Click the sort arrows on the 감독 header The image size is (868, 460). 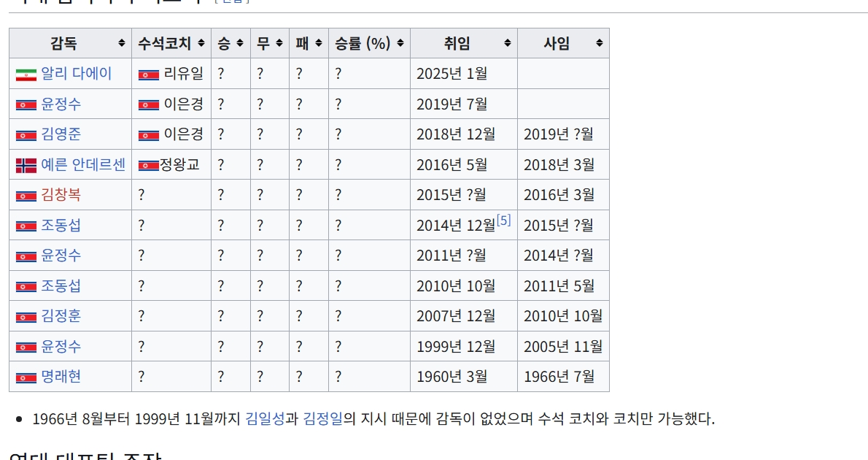tap(123, 42)
